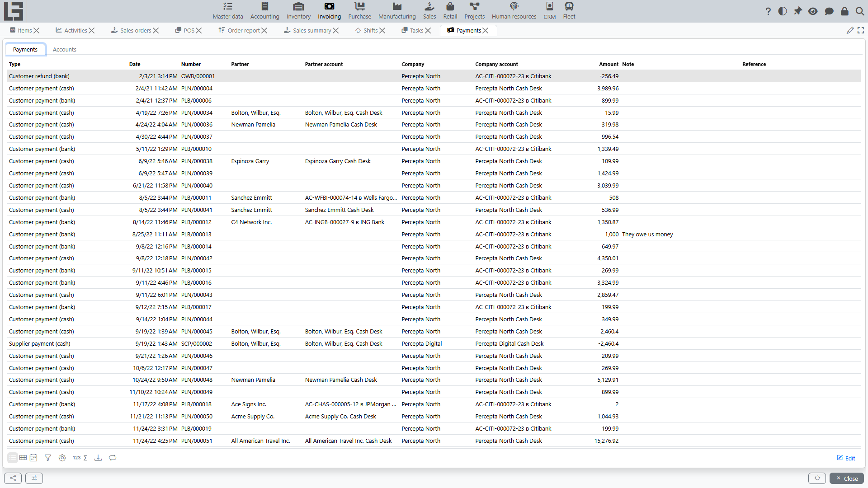The width and height of the screenshot is (868, 488).
Task: Click the pencil edit layout icon
Action: click(x=850, y=30)
